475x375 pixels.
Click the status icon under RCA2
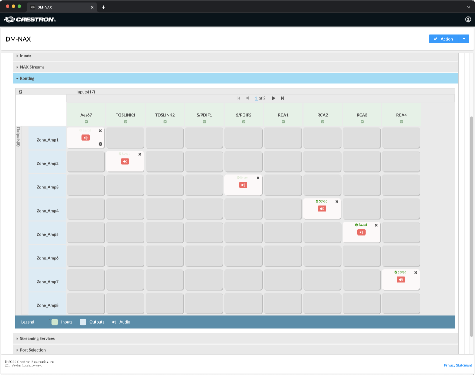point(322,122)
